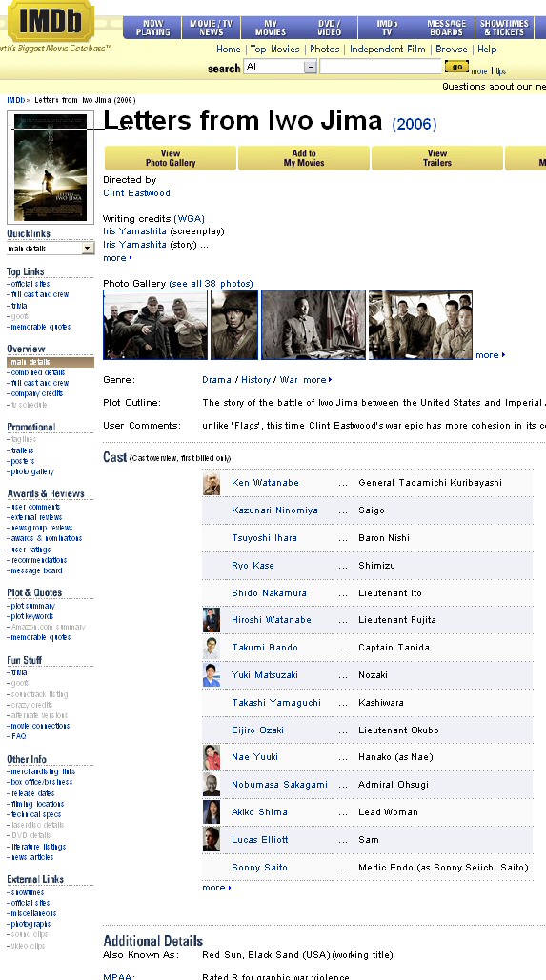Open sidebar movie connections link
This screenshot has width=546, height=980.
[41, 727]
